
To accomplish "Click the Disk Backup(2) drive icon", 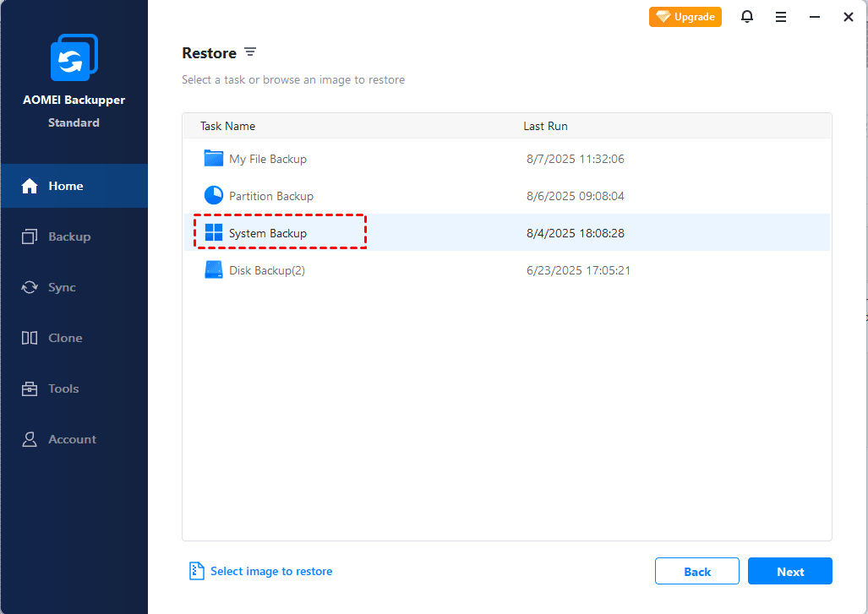I will click(x=214, y=270).
